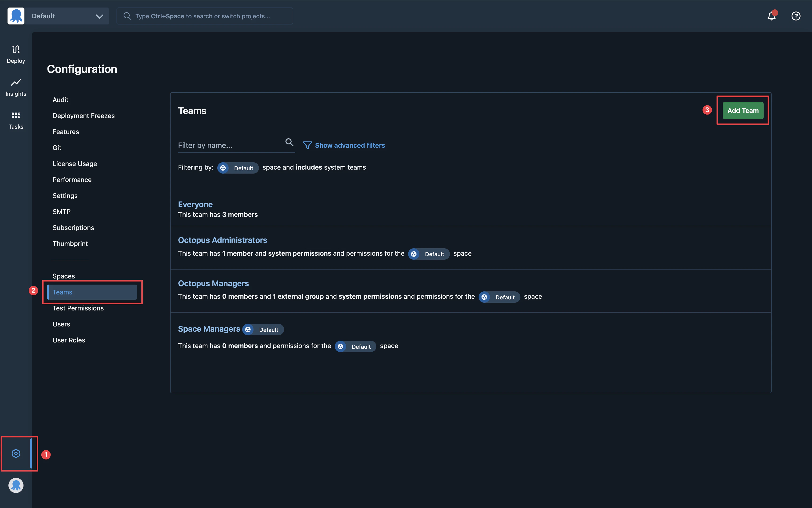Click Default chip in Octopus Managers row

pyautogui.click(x=499, y=297)
